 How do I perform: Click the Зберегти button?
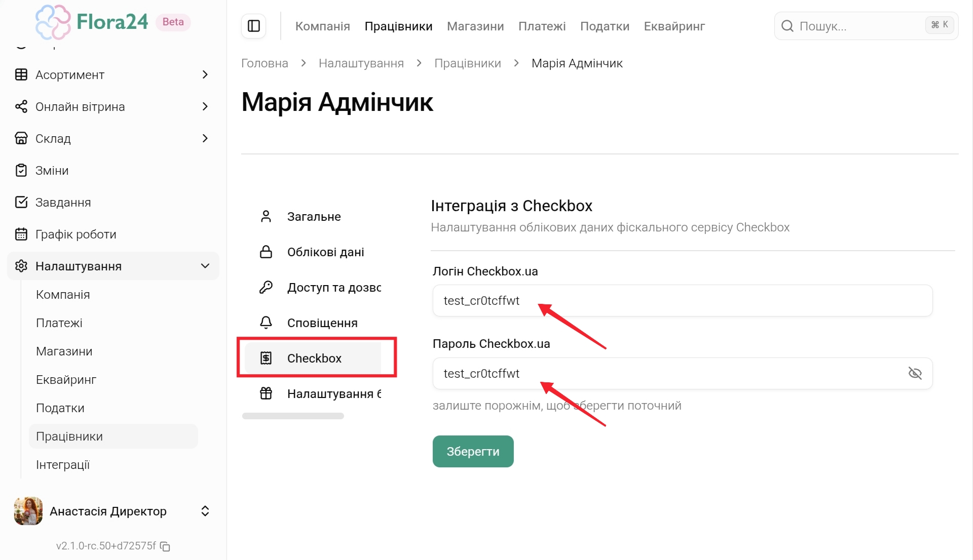pos(472,451)
